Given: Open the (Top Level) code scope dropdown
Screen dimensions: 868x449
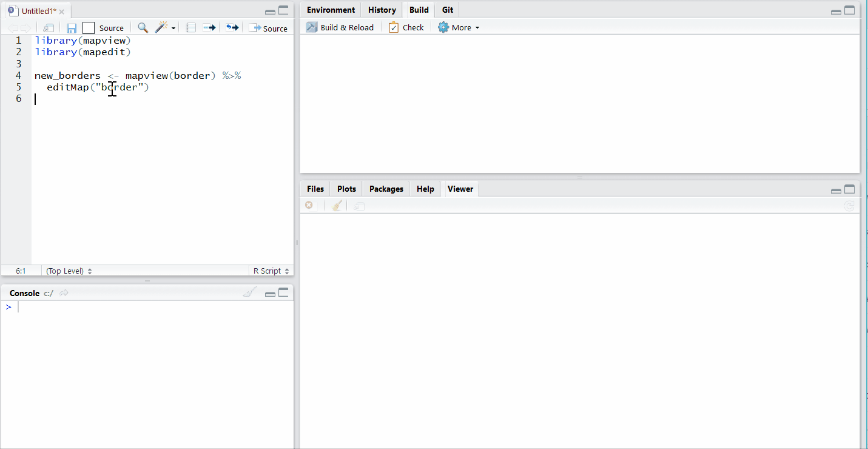Looking at the screenshot, I should tap(67, 271).
